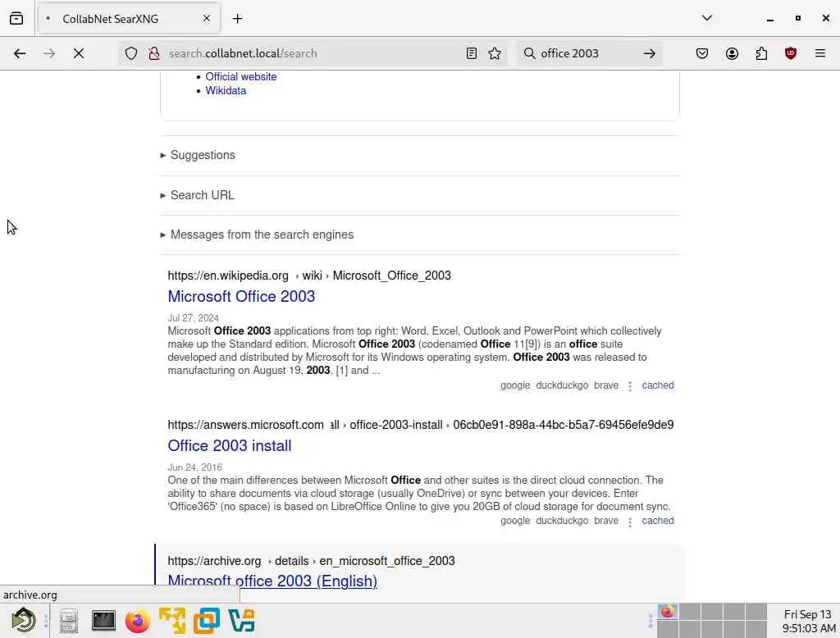
Task: Open the Wikidata link
Action: point(226,90)
